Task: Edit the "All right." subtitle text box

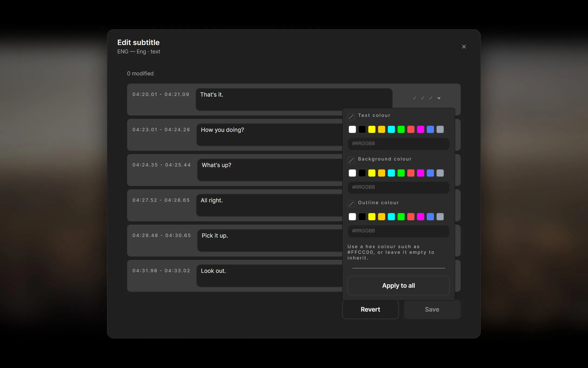Action: 269,205
